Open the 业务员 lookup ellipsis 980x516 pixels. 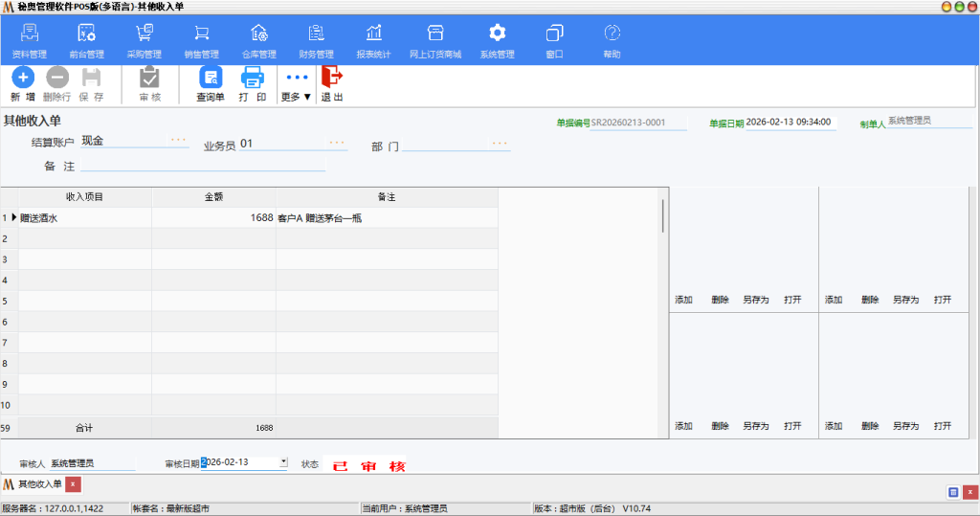(x=337, y=144)
